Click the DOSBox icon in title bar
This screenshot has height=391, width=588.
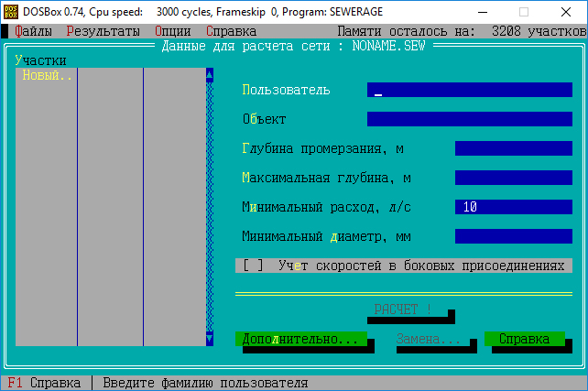12,13
